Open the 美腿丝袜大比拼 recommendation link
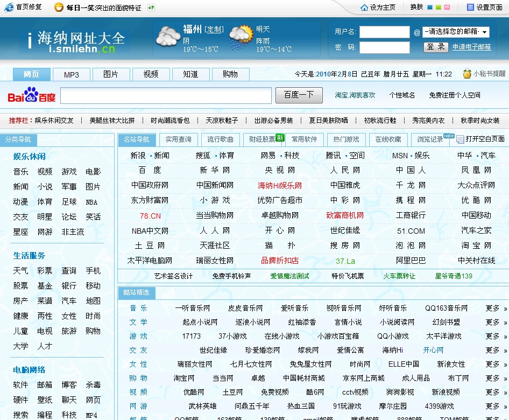509x420 pixels. pyautogui.click(x=112, y=121)
